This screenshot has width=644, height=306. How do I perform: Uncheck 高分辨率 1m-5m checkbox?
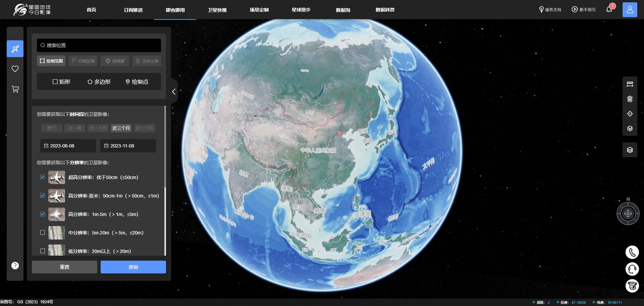click(x=42, y=214)
